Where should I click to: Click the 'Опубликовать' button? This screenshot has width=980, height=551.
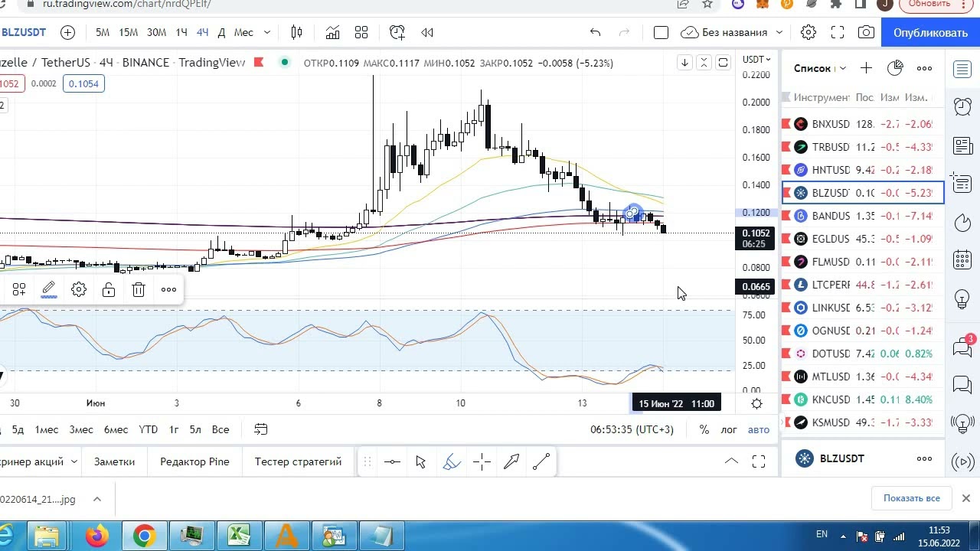(x=930, y=32)
